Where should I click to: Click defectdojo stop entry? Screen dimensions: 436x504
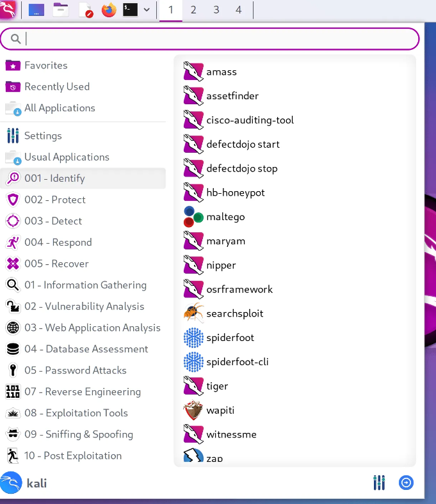coord(295,168)
